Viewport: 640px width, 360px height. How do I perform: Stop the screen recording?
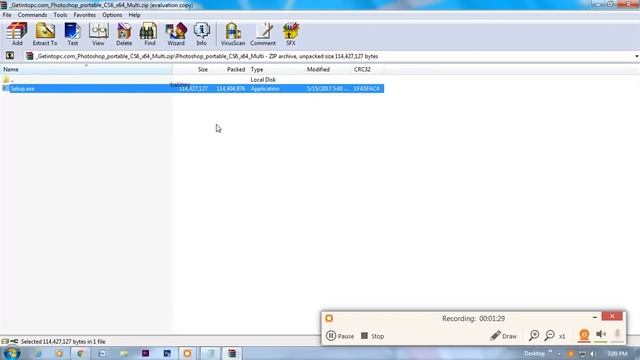(x=372, y=336)
